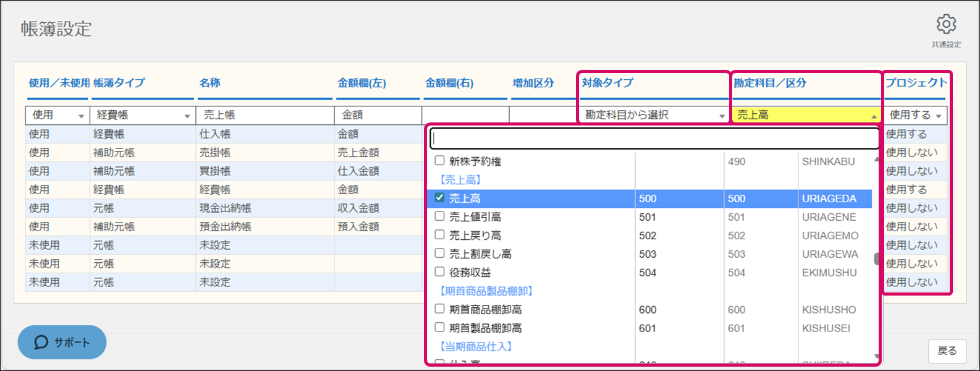The height and width of the screenshot is (371, 980).
Task: Click the account search input field
Action: click(x=654, y=139)
